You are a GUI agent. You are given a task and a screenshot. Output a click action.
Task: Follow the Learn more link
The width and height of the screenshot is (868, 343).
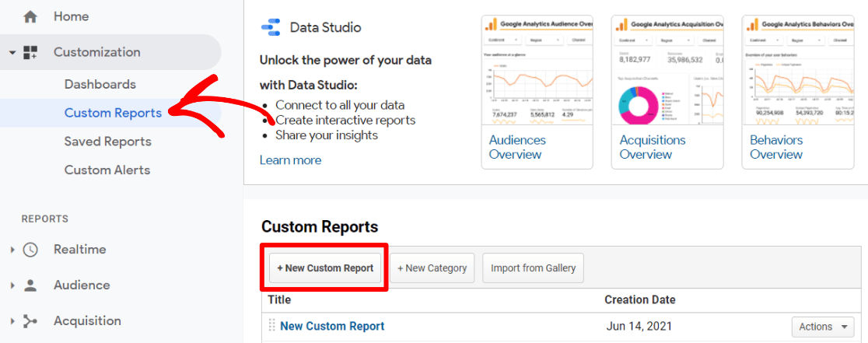click(x=291, y=160)
